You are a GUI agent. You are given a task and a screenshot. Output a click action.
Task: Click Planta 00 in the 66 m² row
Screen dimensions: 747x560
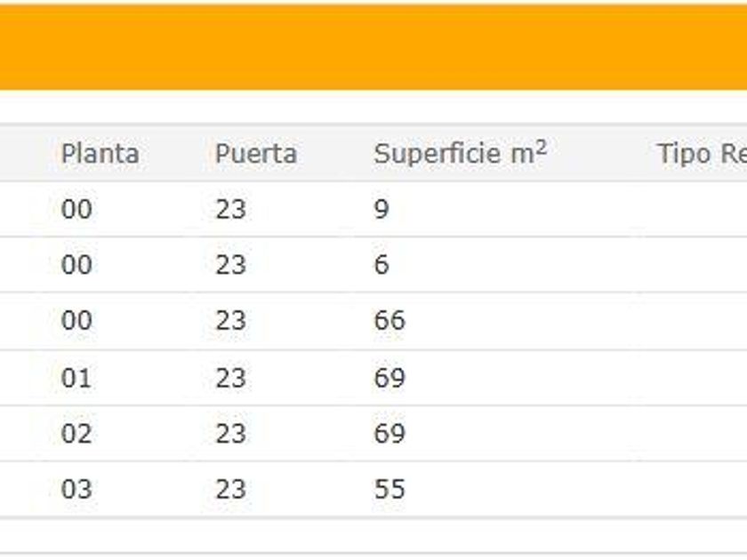pyautogui.click(x=76, y=320)
